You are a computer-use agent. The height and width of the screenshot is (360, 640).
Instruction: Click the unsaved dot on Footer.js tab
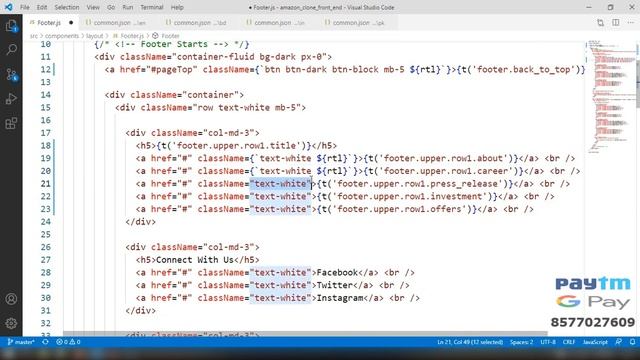(x=71, y=23)
